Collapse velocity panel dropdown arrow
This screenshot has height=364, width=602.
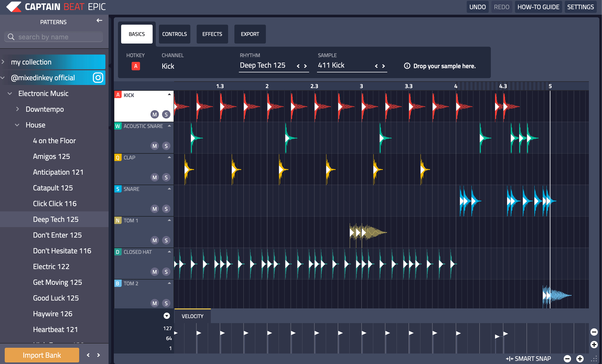167,316
